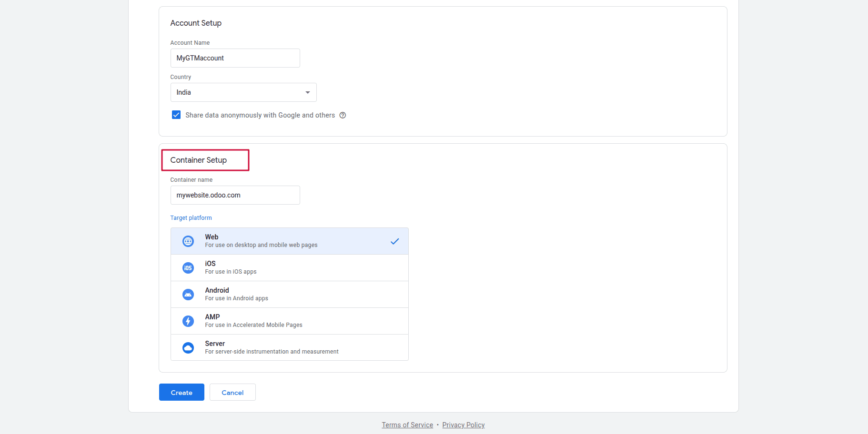Click the Web globe icon
868x434 pixels.
pos(188,241)
